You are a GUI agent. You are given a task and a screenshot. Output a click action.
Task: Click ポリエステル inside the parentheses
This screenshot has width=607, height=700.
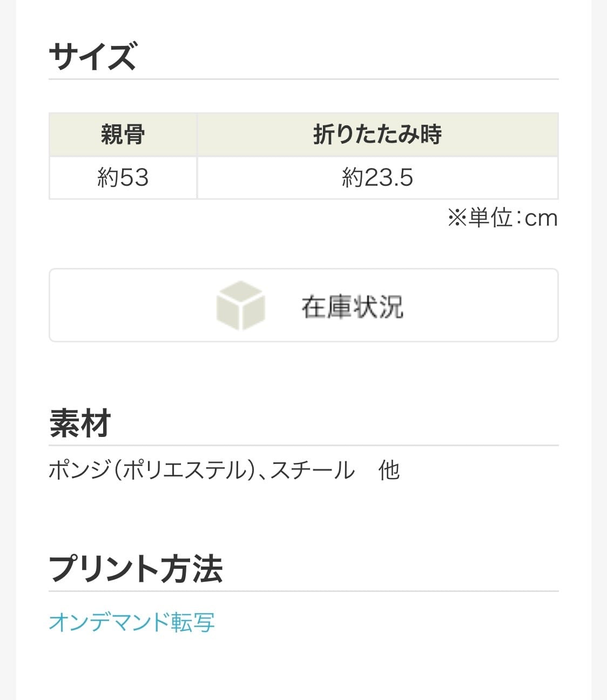click(185, 470)
